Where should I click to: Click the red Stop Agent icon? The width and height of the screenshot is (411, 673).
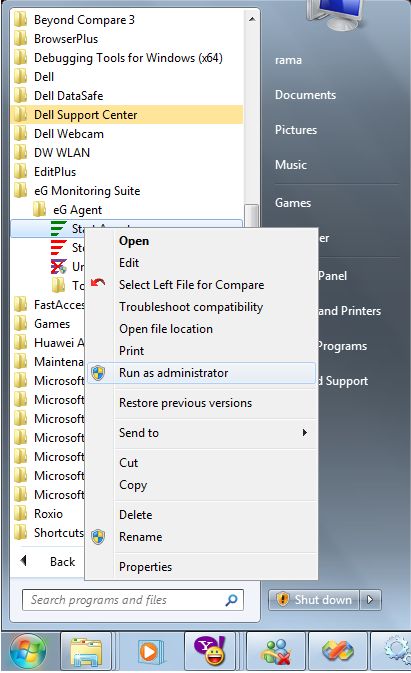[58, 247]
